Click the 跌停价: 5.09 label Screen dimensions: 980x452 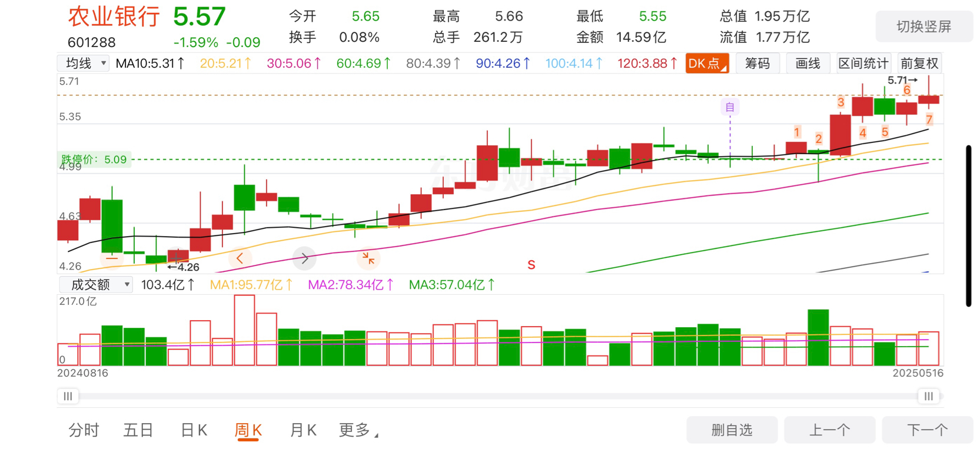click(94, 159)
